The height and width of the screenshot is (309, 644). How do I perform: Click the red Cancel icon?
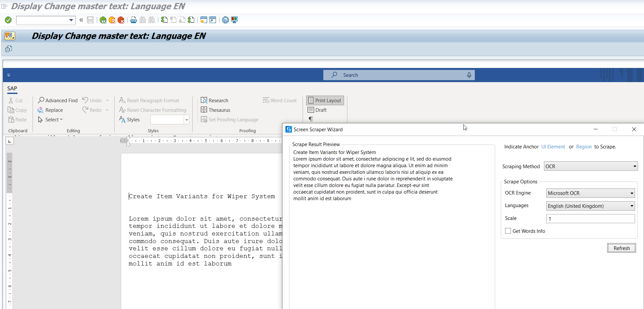tap(121, 20)
